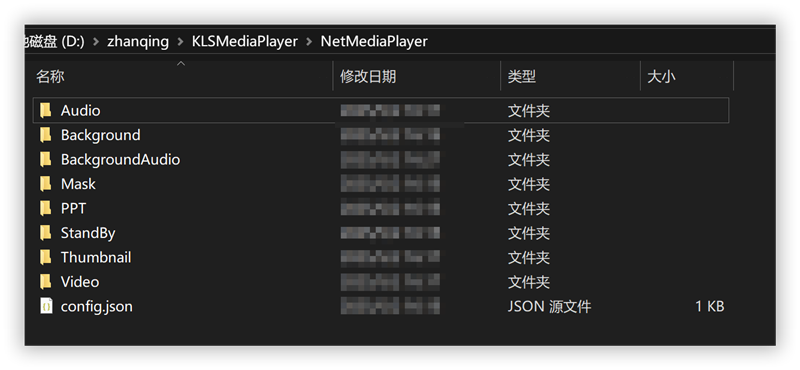Click 文件夹 type in the PPT row
The width and height of the screenshot is (800, 370).
coord(529,209)
